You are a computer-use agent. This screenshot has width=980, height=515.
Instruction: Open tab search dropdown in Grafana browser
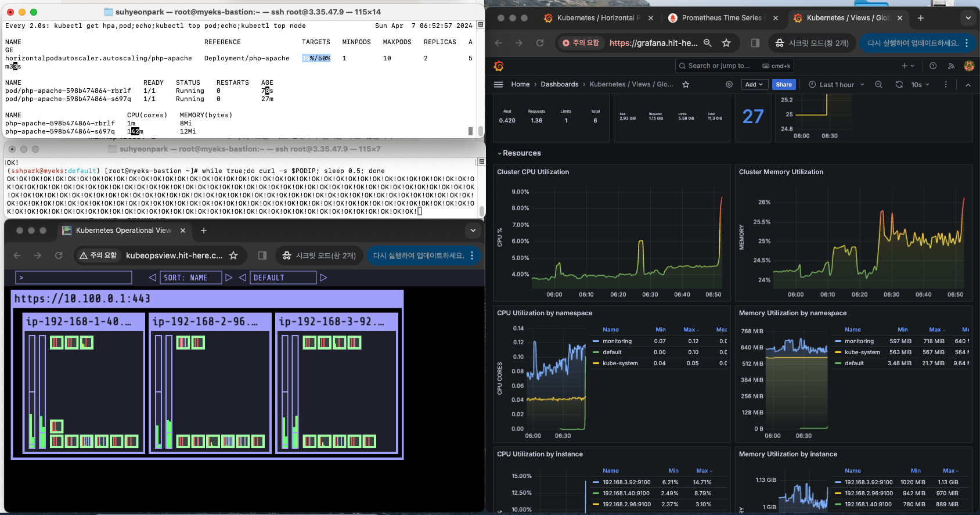(x=968, y=18)
